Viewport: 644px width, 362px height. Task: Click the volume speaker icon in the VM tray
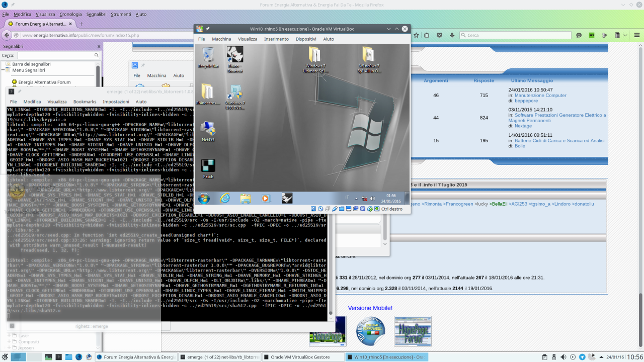[372, 198]
